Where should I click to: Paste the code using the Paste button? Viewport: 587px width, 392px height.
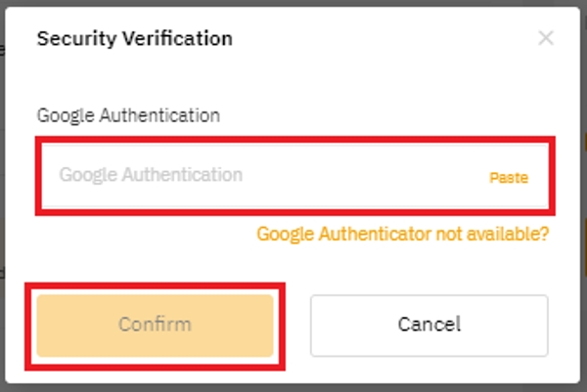(x=508, y=178)
